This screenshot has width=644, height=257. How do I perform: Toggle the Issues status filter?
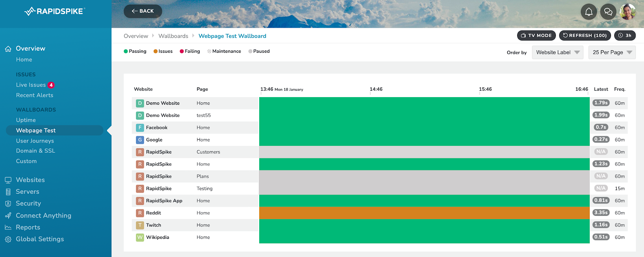(x=163, y=51)
